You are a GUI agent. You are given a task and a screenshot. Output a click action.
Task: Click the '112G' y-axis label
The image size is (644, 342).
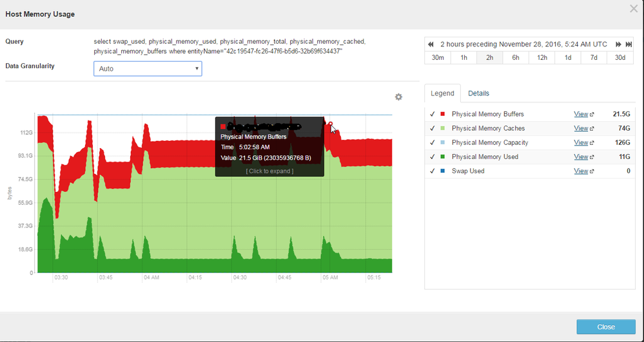point(26,133)
